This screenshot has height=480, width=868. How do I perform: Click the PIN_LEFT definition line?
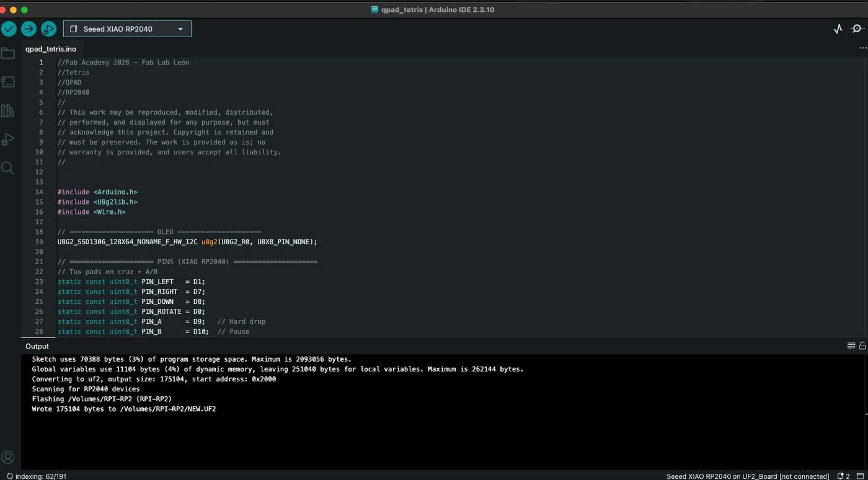[131, 282]
